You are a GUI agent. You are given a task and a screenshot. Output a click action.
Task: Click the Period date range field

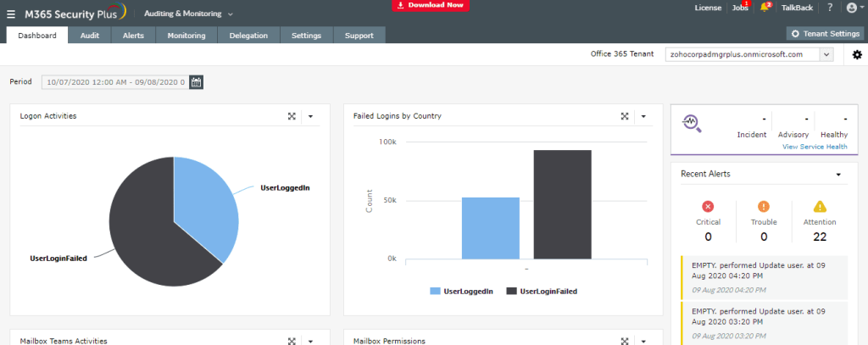pos(115,82)
